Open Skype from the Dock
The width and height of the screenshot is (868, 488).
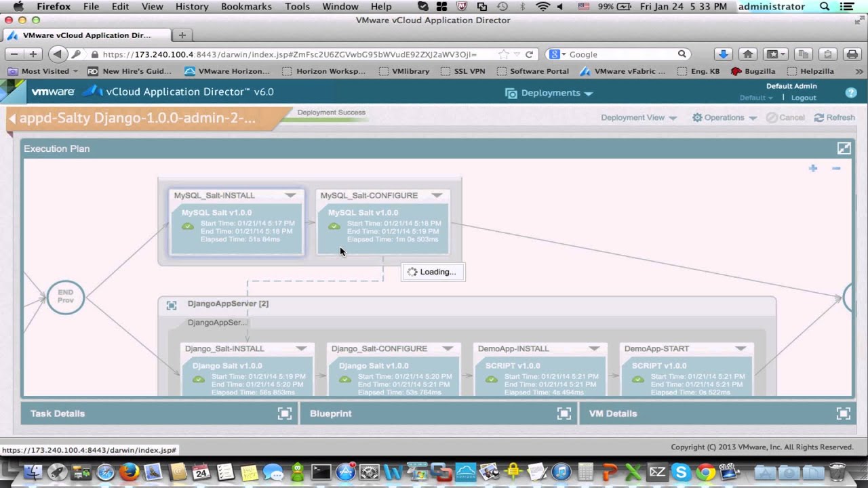(681, 472)
